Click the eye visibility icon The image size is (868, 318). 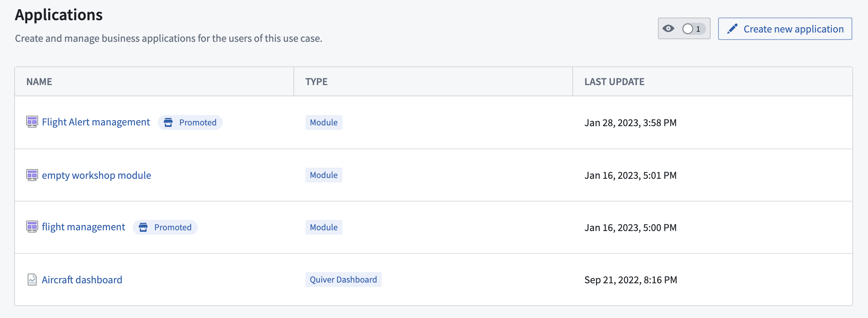coord(668,28)
